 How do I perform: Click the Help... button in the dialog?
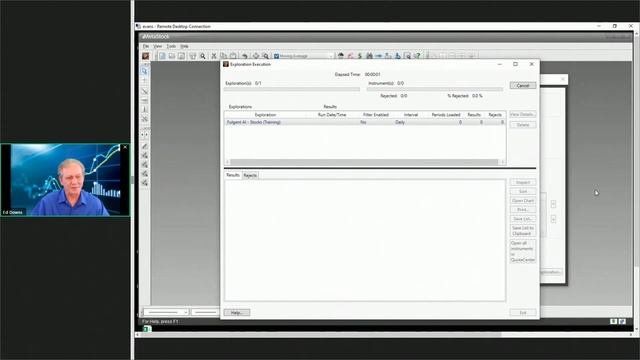click(237, 313)
